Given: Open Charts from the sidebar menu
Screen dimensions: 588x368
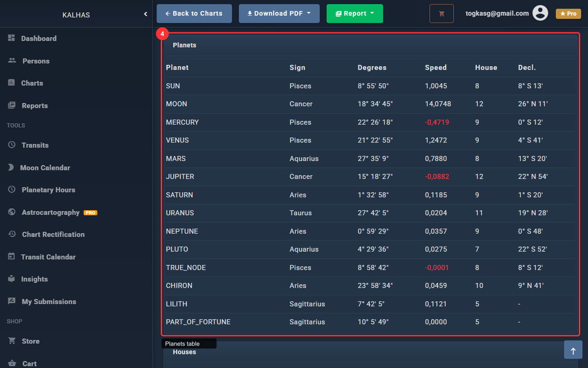Looking at the screenshot, I should tap(32, 83).
